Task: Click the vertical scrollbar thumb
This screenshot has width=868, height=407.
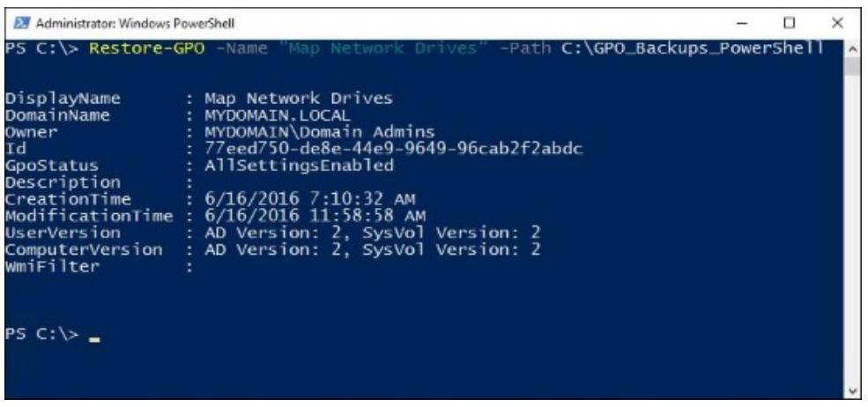Action: tap(853, 66)
